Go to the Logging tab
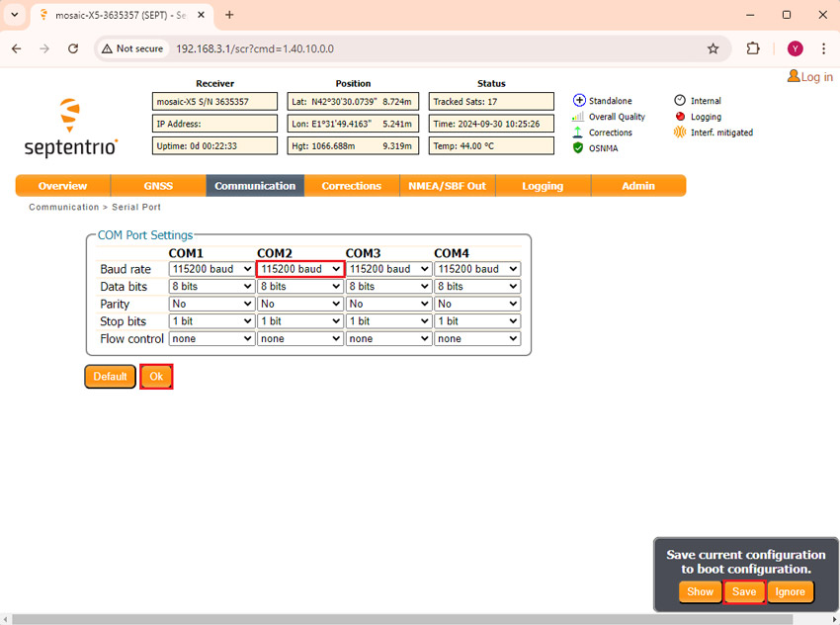 click(543, 186)
